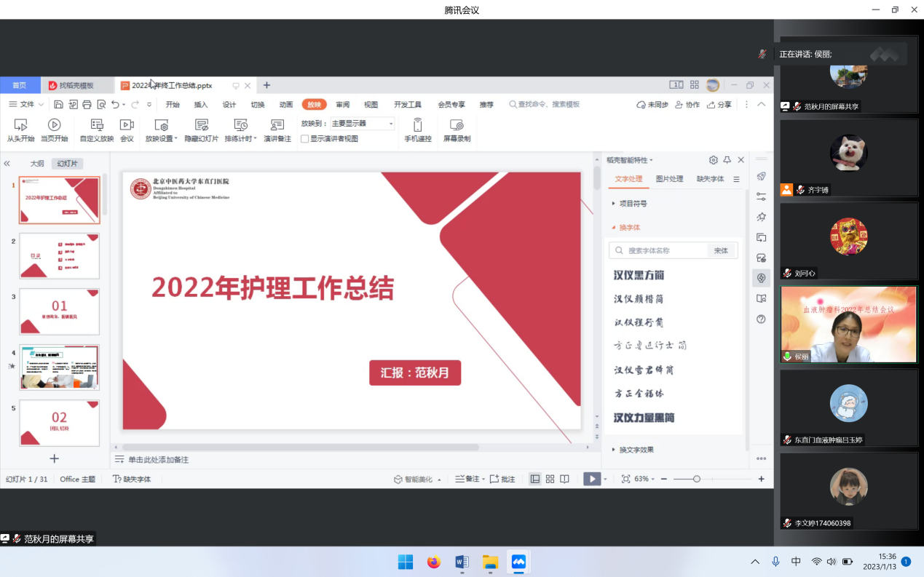Open the 设计 ribbon tab
Screen dimensions: 924x577
(x=229, y=105)
